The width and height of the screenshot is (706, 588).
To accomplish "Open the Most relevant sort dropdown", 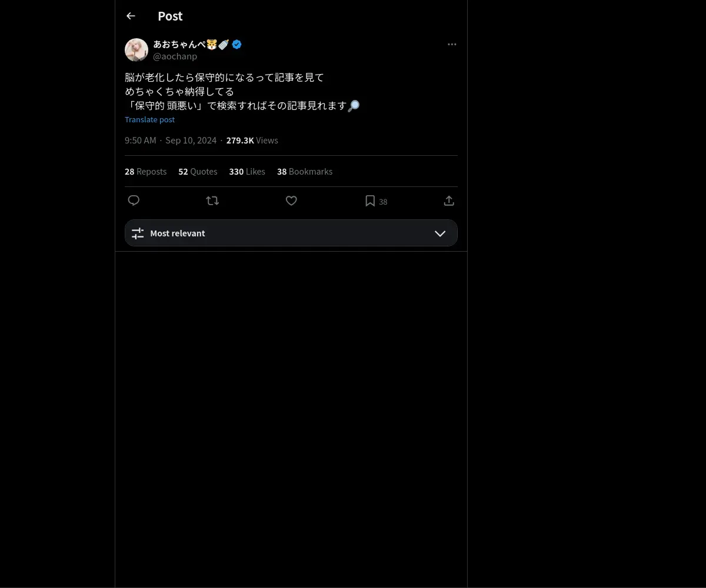I will point(291,233).
